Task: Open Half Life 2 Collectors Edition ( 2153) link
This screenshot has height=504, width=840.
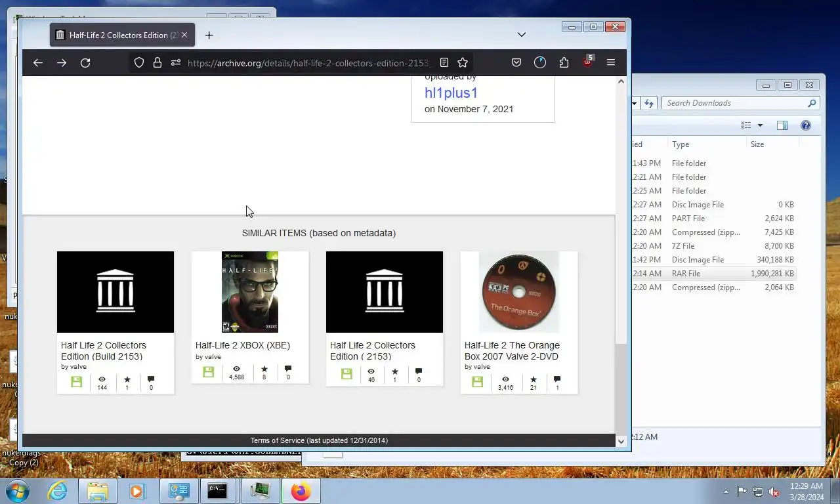Action: [373, 350]
